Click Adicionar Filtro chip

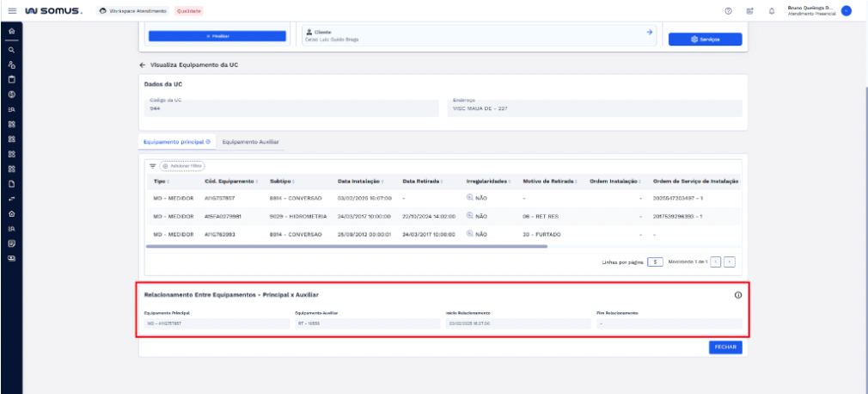tap(182, 166)
